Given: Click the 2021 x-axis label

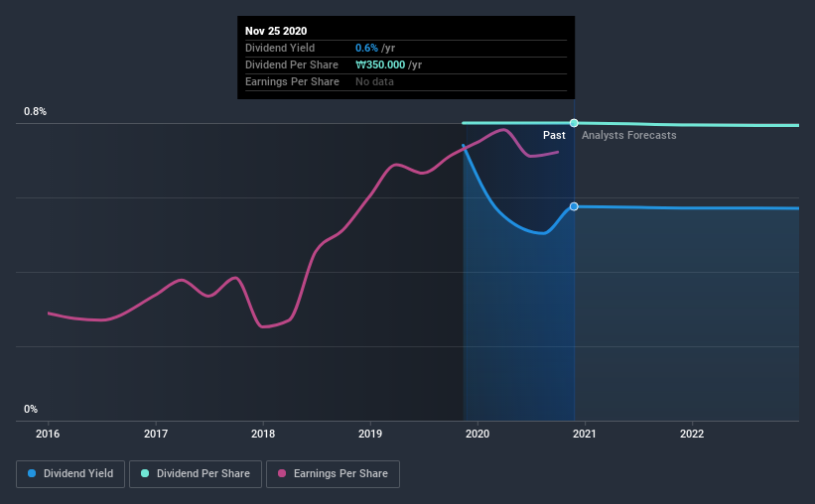Looking at the screenshot, I should coord(585,434).
